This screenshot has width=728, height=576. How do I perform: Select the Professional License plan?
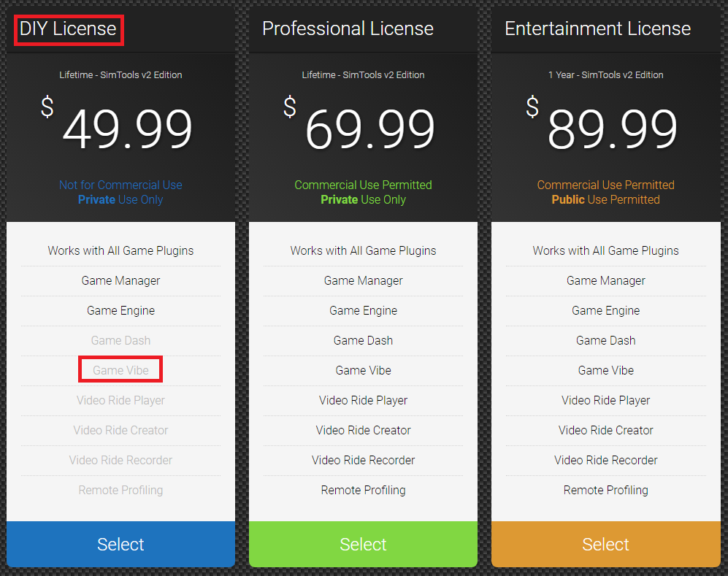click(363, 544)
